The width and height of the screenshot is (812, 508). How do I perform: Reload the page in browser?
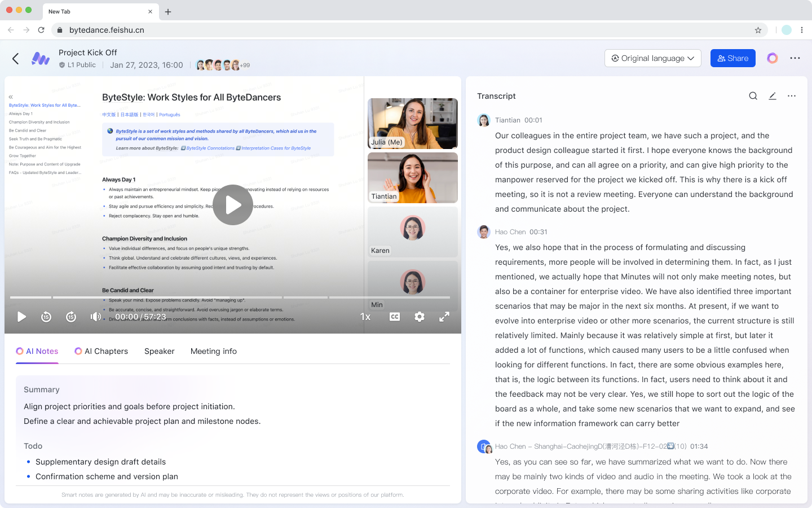click(x=41, y=30)
